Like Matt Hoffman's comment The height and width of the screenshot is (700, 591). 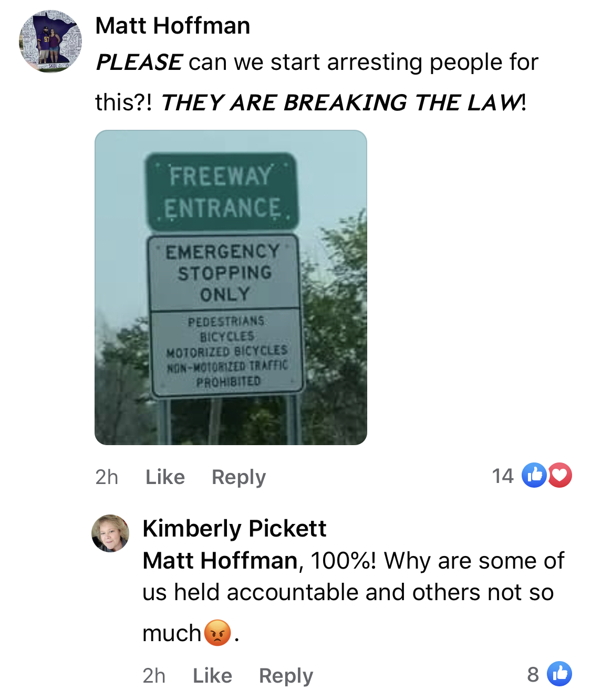(x=165, y=477)
